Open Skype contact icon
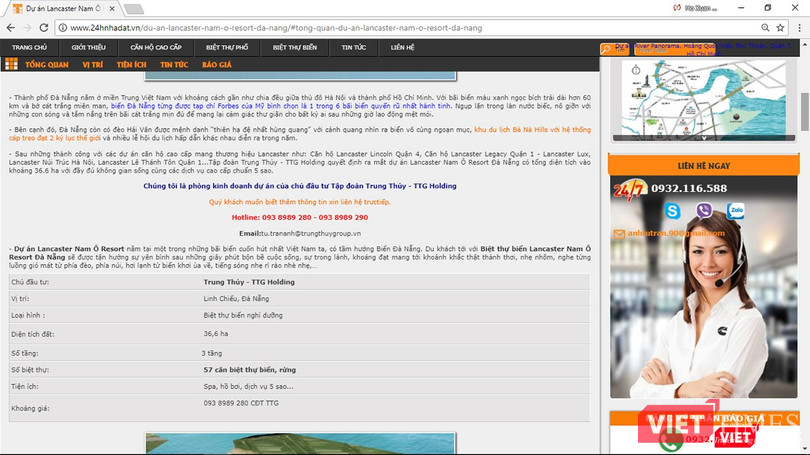This screenshot has height=455, width=810. [672, 211]
